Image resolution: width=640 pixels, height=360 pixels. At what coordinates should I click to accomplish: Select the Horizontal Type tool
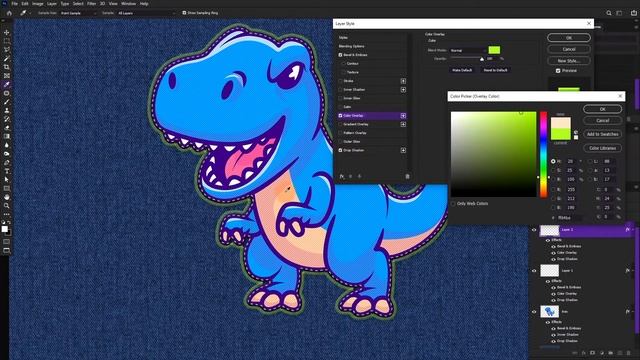pyautogui.click(x=7, y=171)
